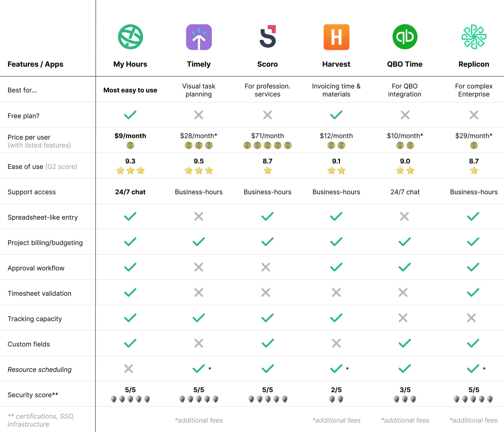Click 'Timesheet validation' row label
Screen dimensions: 504x432
(x=39, y=293)
